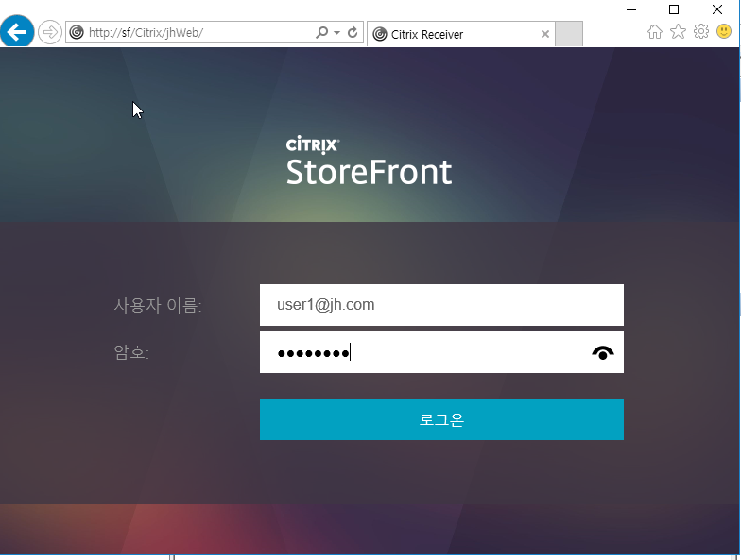Open Favorites star icon
The image size is (741, 560).
[x=678, y=32]
